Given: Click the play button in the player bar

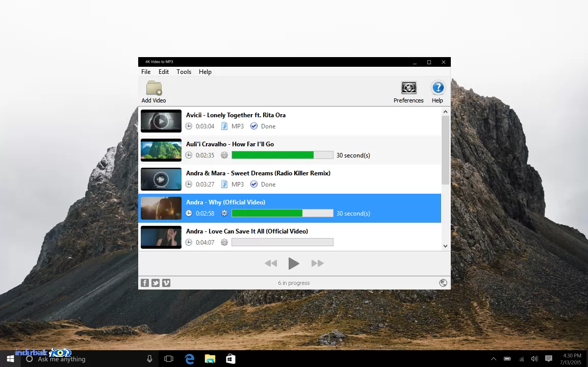Looking at the screenshot, I should pos(294,264).
